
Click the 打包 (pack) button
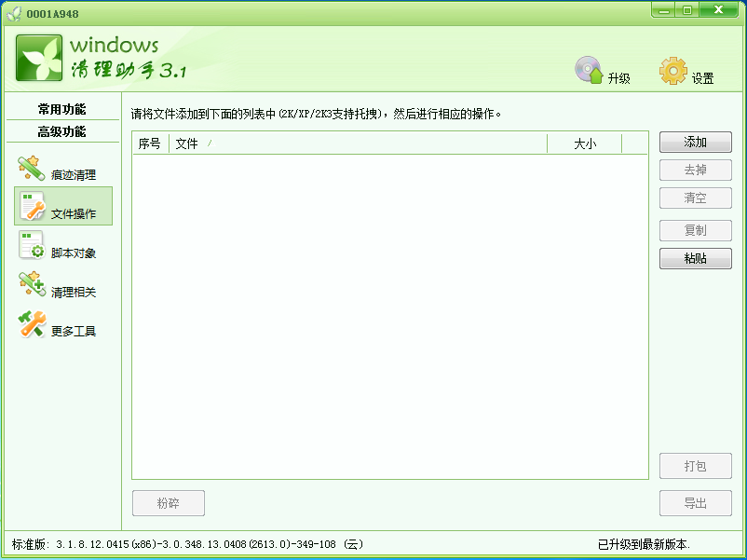point(695,466)
